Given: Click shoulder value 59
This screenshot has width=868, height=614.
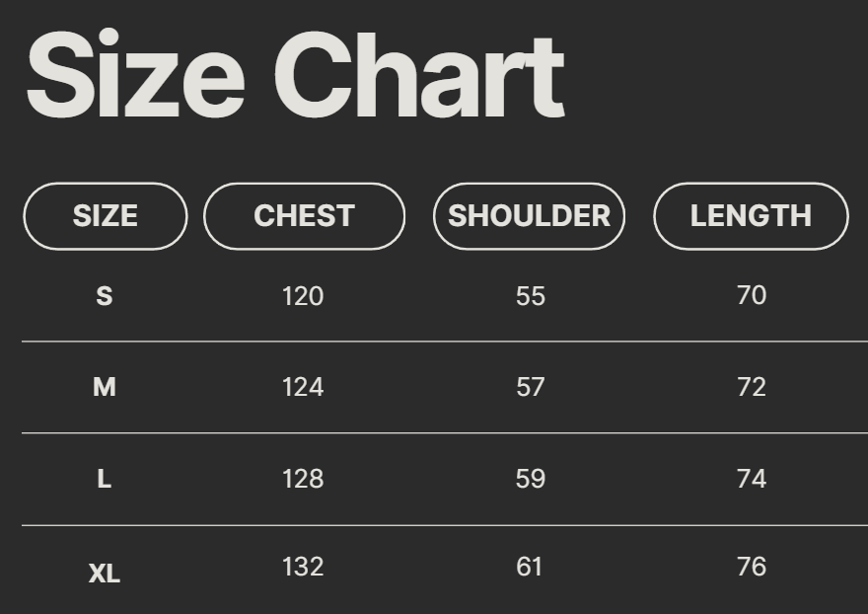Looking at the screenshot, I should point(531,479).
